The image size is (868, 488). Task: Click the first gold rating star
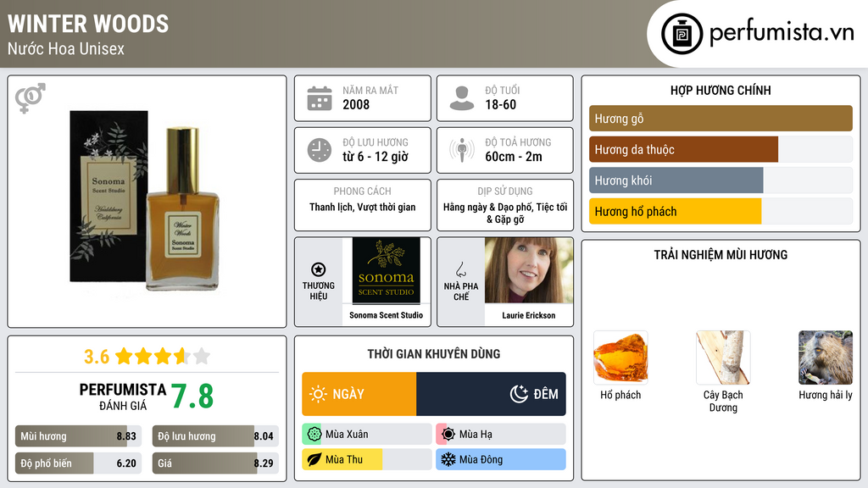click(x=124, y=356)
